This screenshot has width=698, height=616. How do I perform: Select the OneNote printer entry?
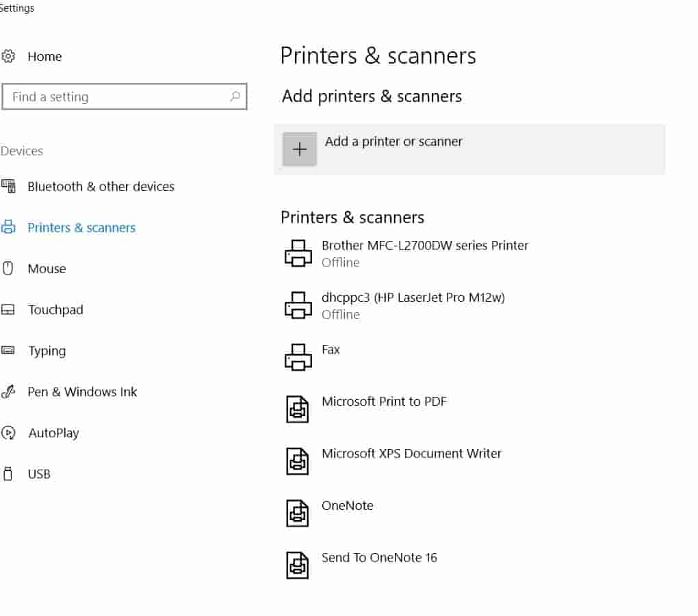point(347,506)
